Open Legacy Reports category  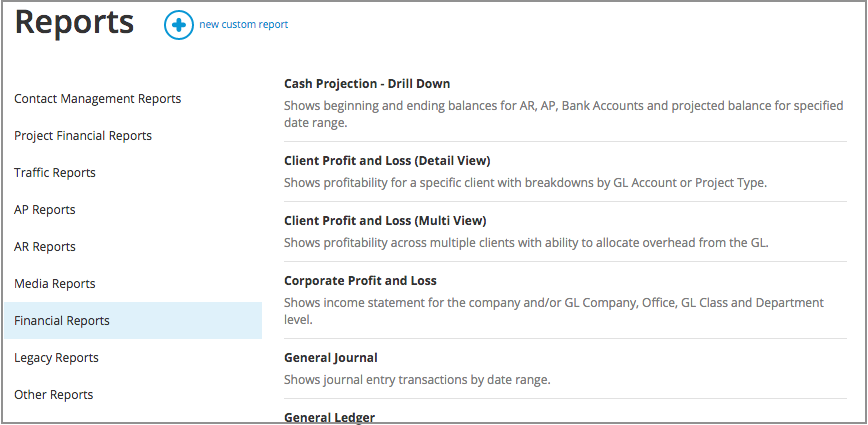[56, 358]
